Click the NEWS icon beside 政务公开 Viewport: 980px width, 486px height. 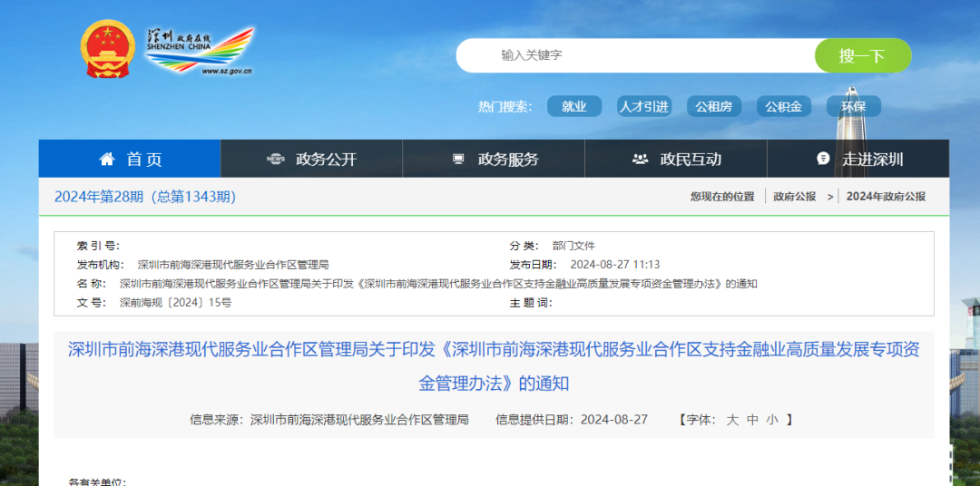point(276,160)
